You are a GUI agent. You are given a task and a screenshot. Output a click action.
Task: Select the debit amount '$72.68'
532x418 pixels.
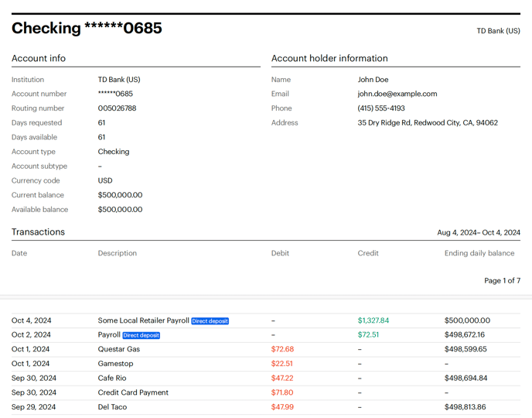click(282, 349)
